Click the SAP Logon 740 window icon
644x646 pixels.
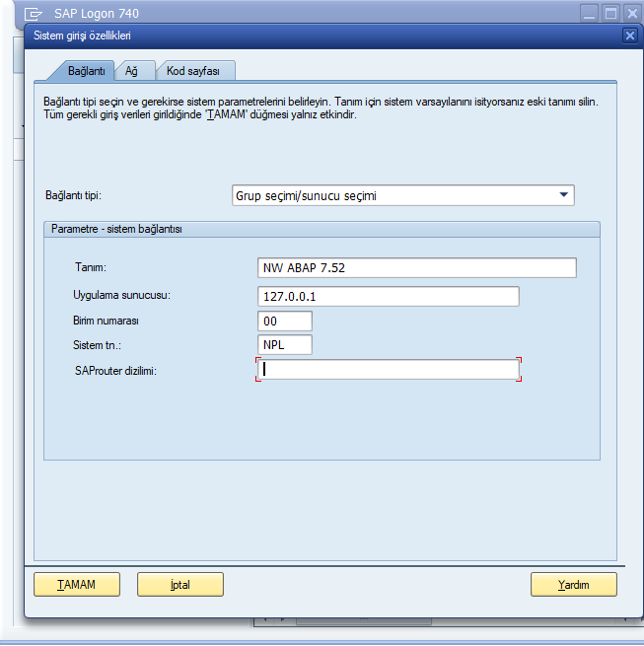[33, 14]
